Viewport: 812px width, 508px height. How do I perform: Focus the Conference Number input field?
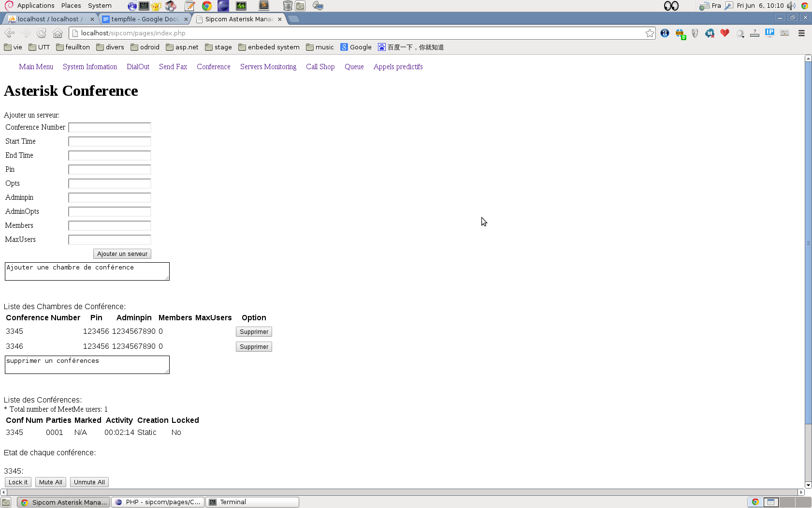click(110, 127)
